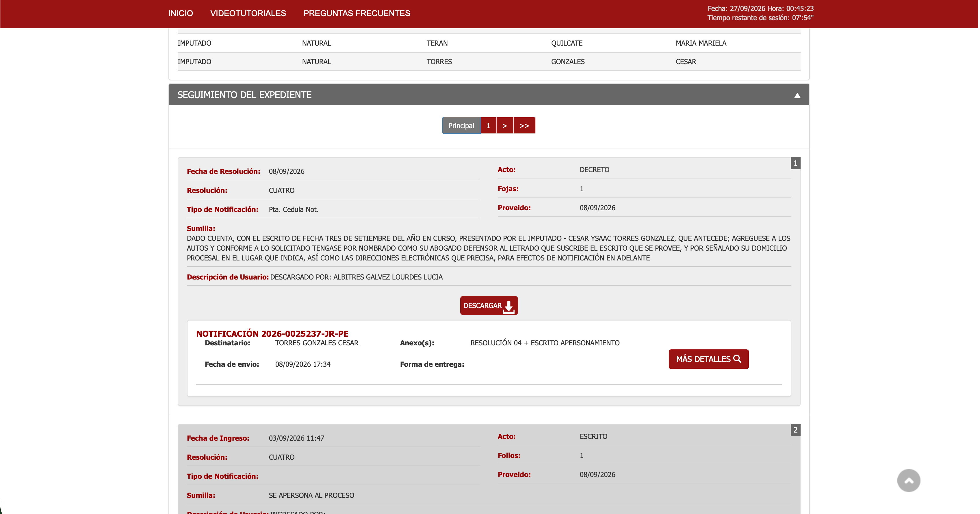The width and height of the screenshot is (980, 514).
Task: Click the DECRETO acto value
Action: pos(594,170)
